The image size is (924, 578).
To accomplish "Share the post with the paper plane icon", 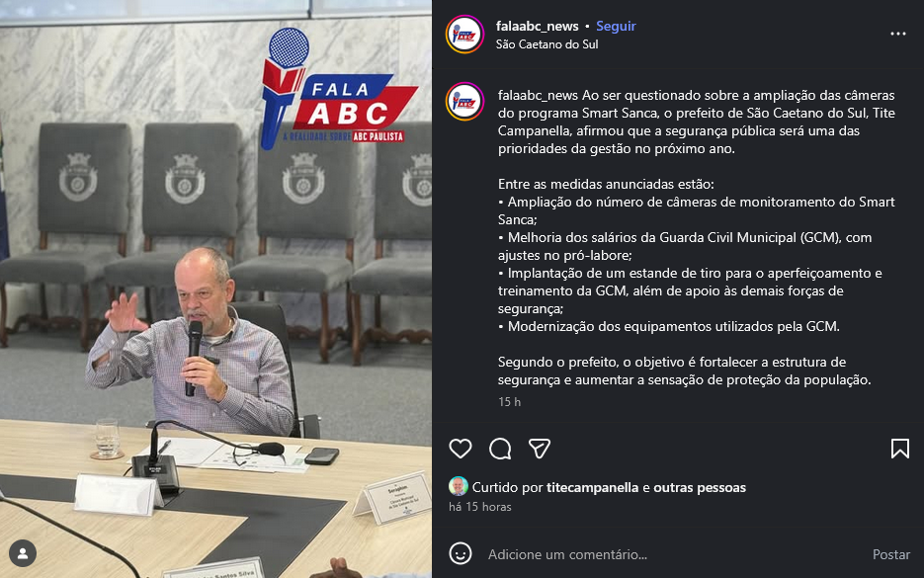I will [540, 449].
